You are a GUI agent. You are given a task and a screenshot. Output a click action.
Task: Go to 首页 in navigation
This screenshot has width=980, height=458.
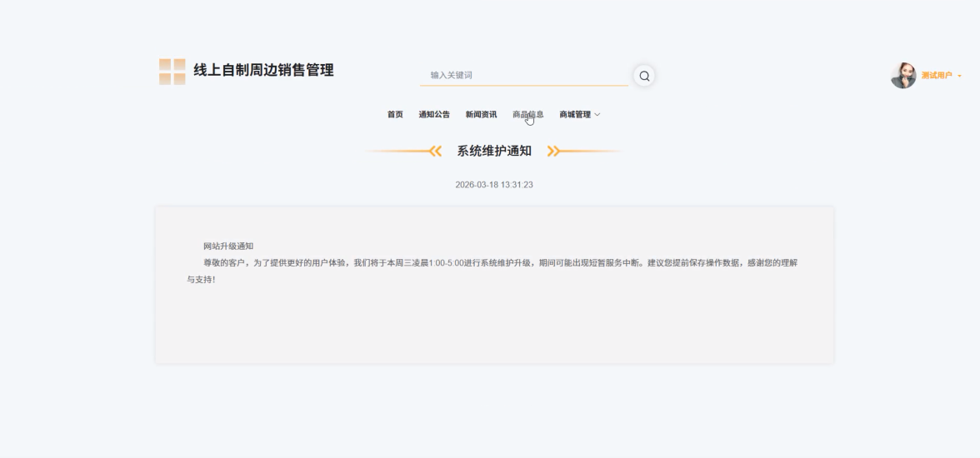coord(395,114)
